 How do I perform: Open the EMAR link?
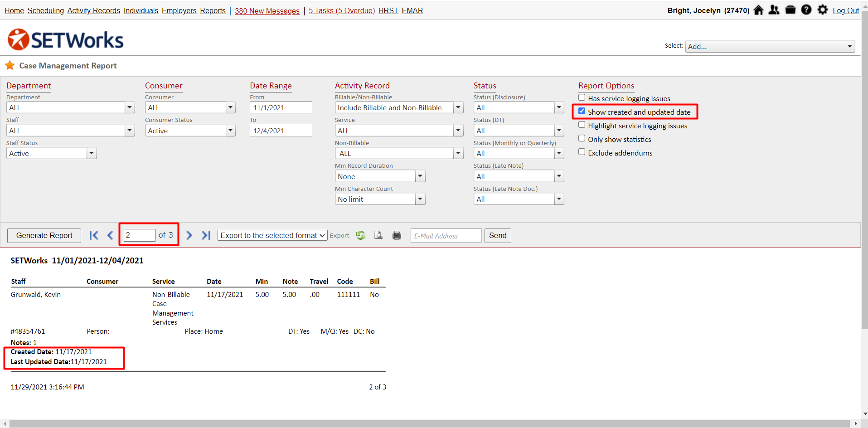pyautogui.click(x=412, y=10)
